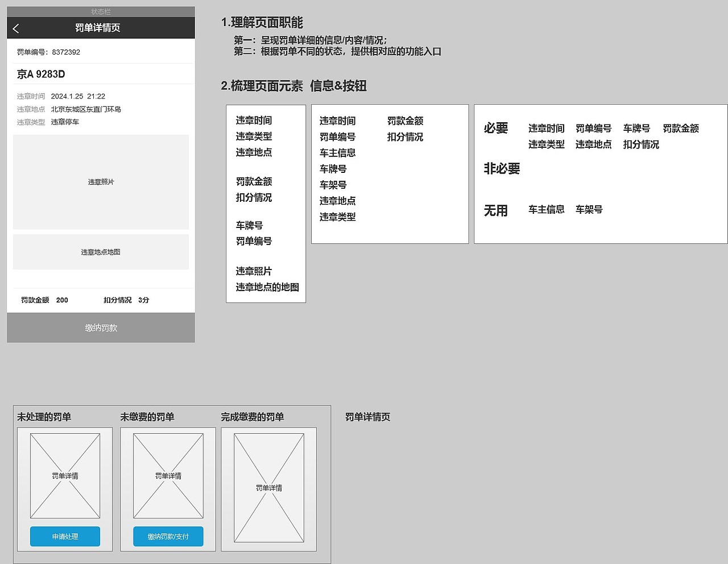Click the back arrow in 罚单详情页 header

pos(16,28)
